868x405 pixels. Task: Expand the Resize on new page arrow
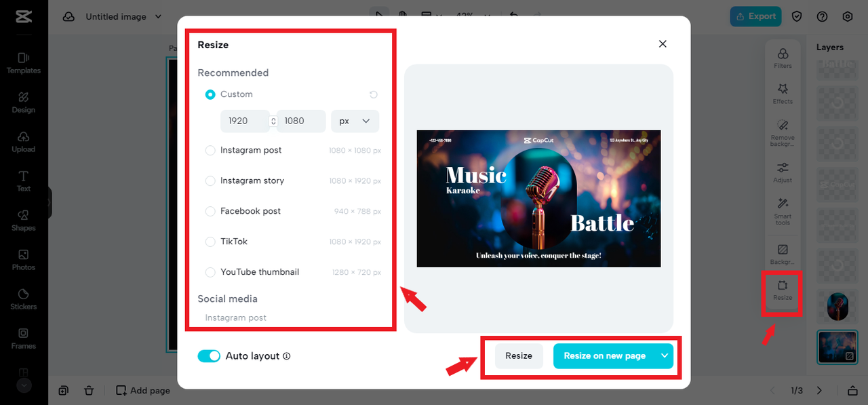[665, 355]
